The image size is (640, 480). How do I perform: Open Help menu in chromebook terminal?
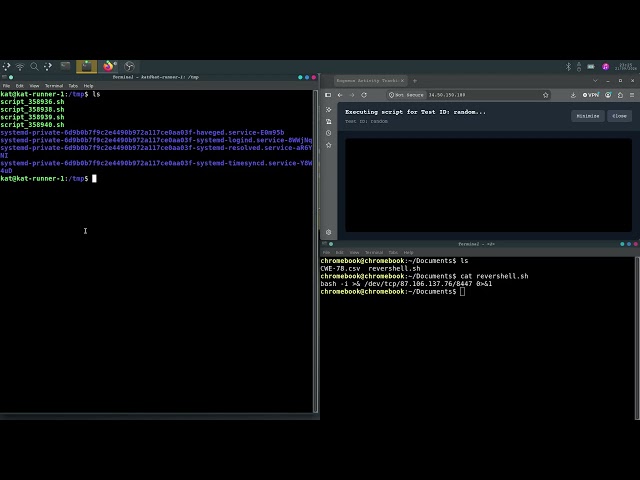pos(408,253)
